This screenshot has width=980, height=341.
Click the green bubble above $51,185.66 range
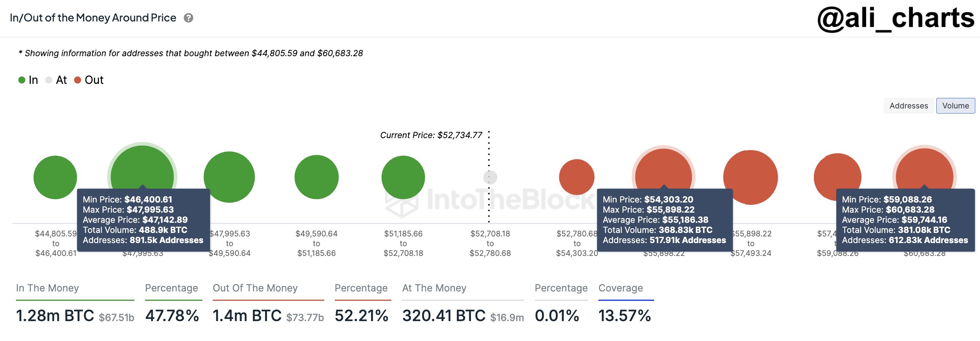coord(403,177)
